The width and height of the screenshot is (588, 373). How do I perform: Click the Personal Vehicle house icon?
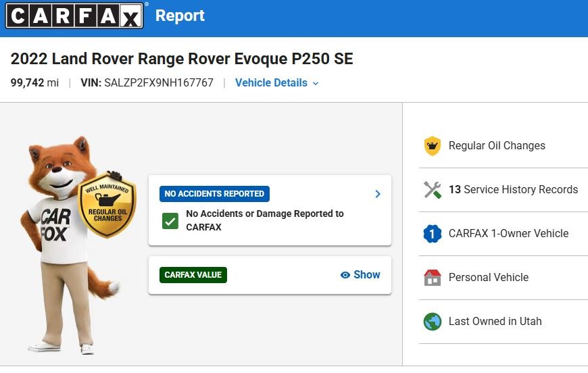[x=433, y=278]
